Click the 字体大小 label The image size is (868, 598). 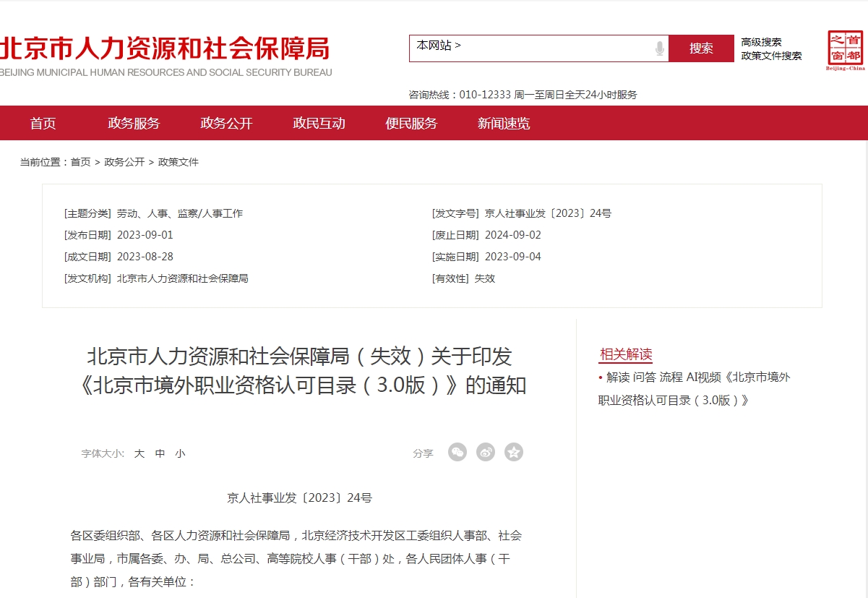103,453
